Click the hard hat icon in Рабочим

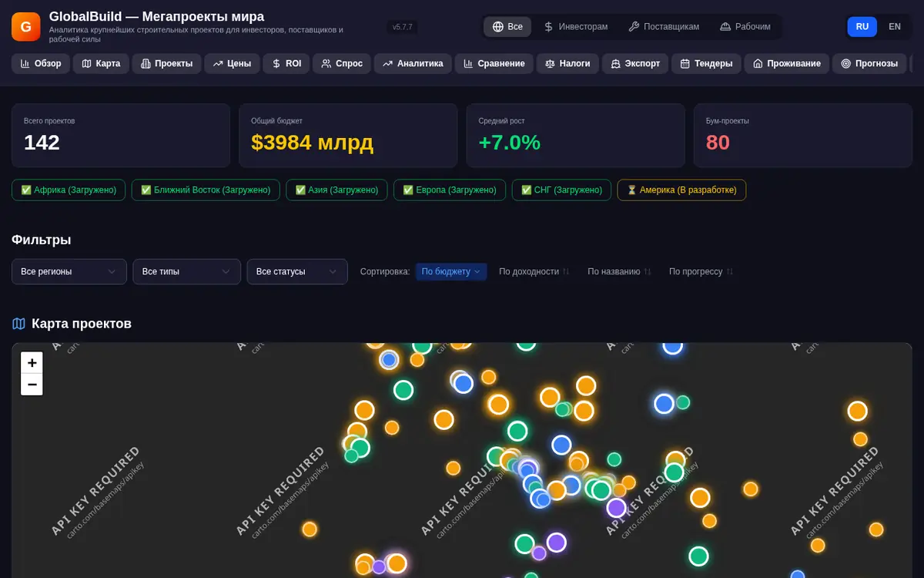pyautogui.click(x=725, y=26)
